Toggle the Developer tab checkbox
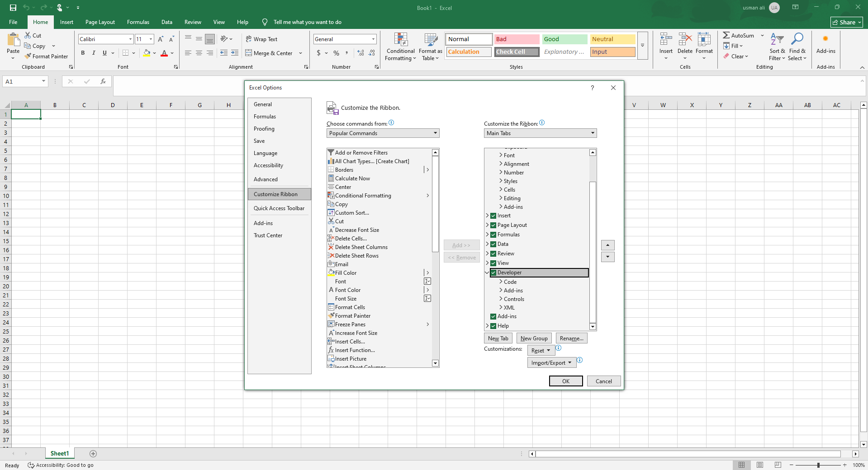The image size is (868, 470). 493,273
